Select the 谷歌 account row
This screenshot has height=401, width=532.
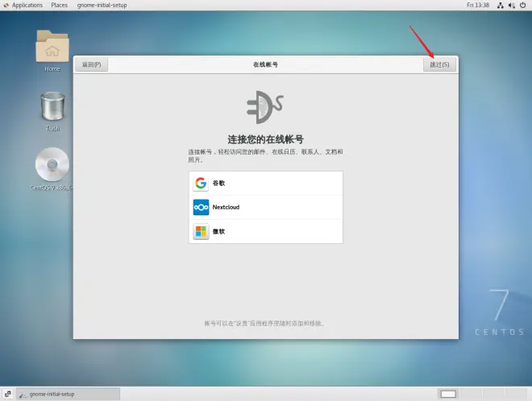(266, 184)
